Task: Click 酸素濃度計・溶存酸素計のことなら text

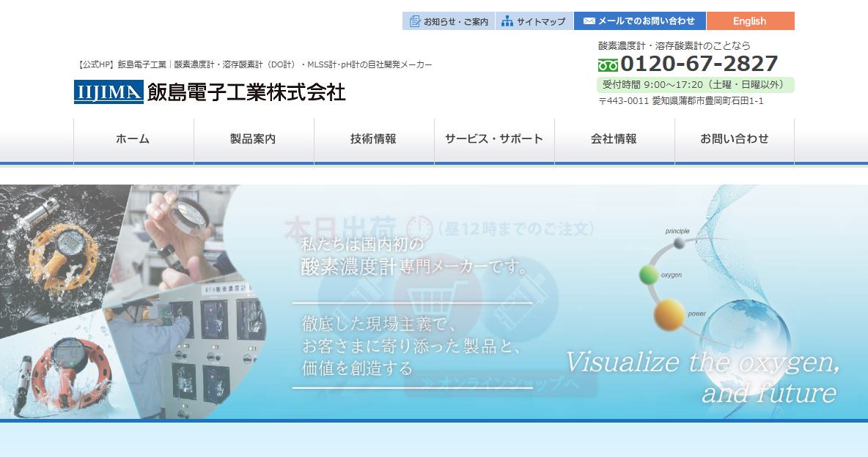Action: [674, 45]
